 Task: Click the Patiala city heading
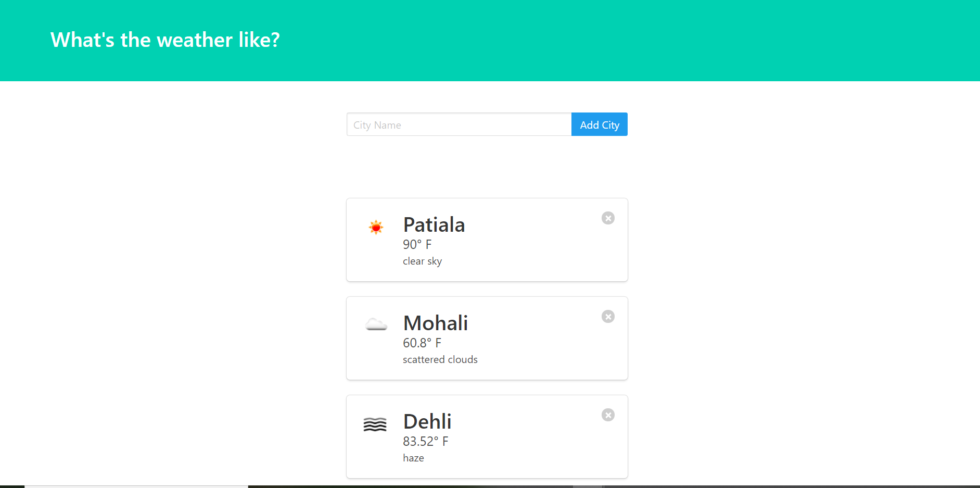[434, 224]
